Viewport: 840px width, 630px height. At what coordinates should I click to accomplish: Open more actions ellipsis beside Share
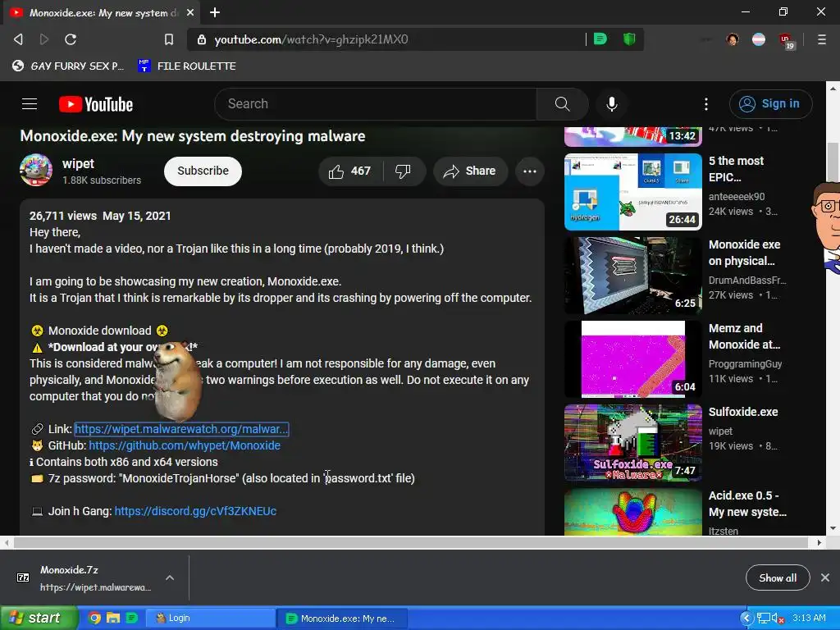click(530, 171)
